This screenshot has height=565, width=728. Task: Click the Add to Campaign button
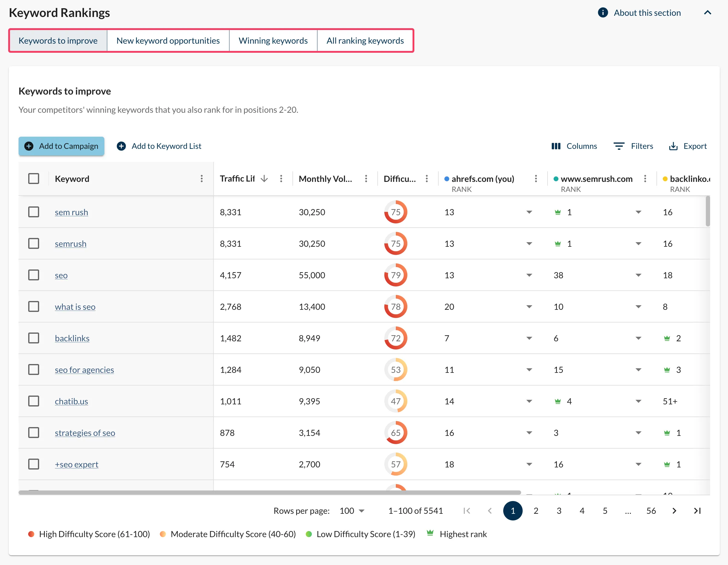point(61,146)
